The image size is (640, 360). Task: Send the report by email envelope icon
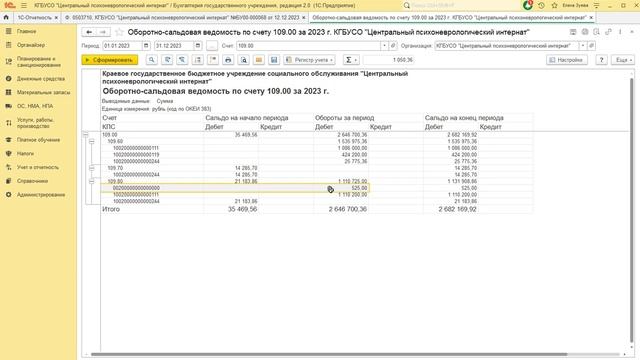259,60
